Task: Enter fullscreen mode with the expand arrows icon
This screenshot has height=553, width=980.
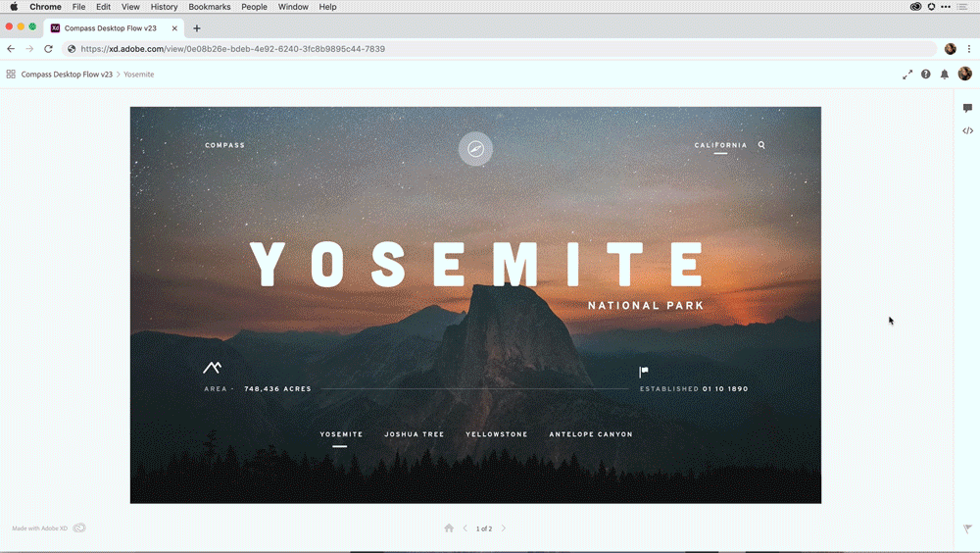Action: 907,75
